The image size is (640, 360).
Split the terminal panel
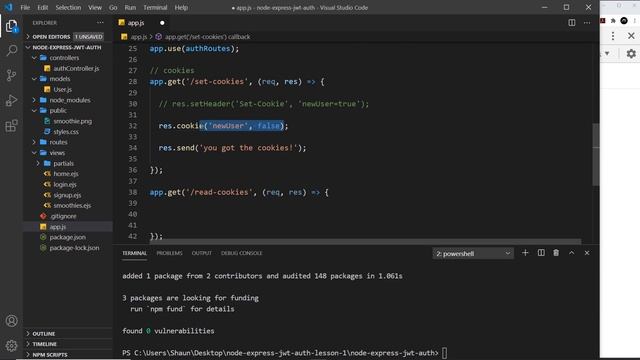click(541, 253)
